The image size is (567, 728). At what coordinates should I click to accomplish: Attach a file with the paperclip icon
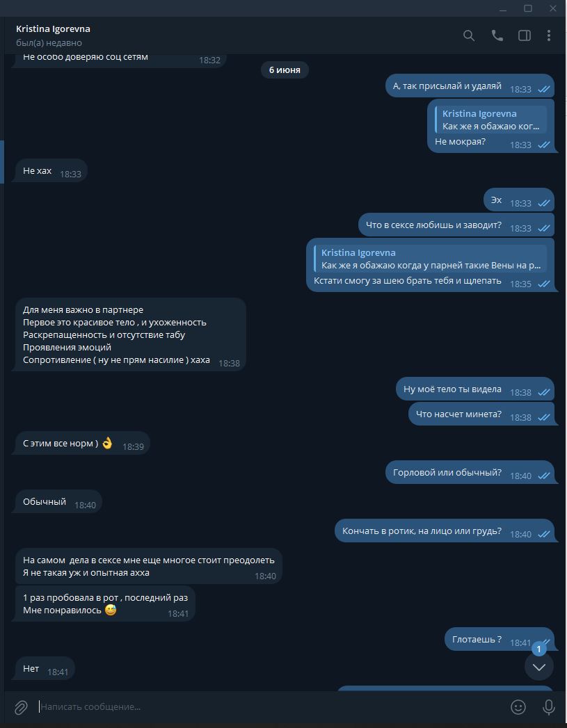click(x=20, y=707)
